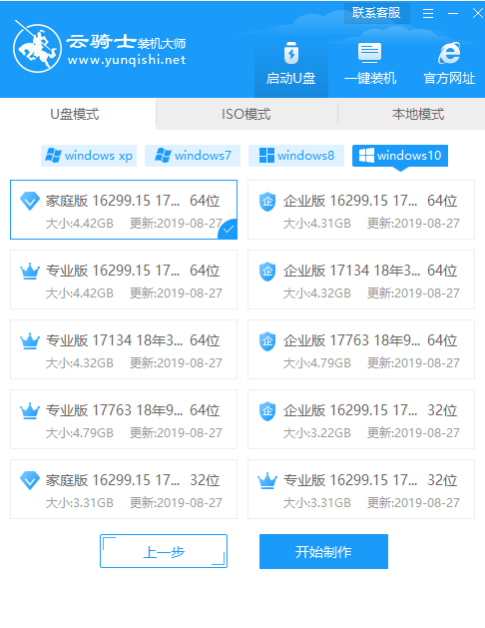Click crown icon of 专业版 16299.15 32位
Viewport: 485px width, 628px height.
pos(267,480)
